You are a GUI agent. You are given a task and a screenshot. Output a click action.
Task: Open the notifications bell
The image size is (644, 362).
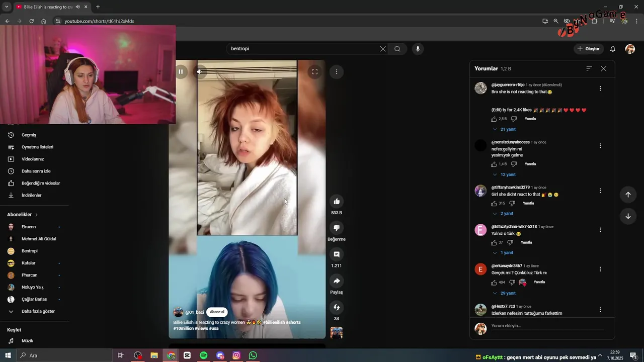click(613, 49)
